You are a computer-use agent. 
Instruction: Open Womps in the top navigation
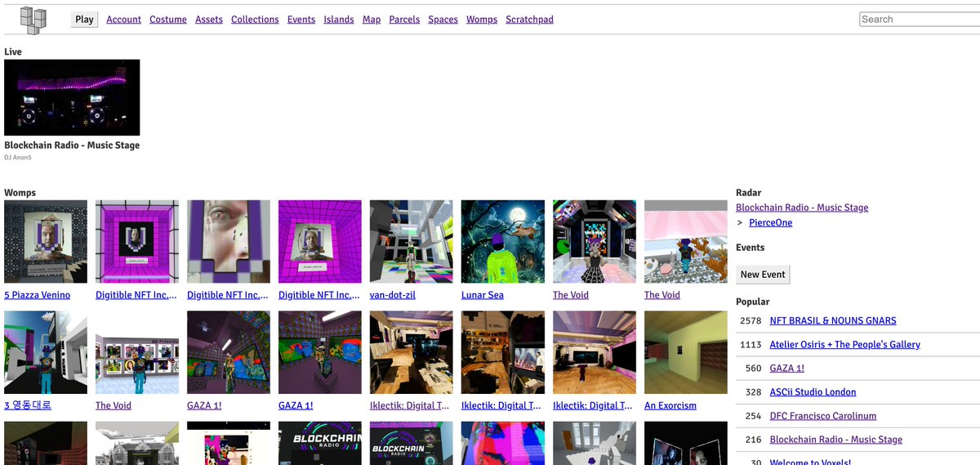482,20
